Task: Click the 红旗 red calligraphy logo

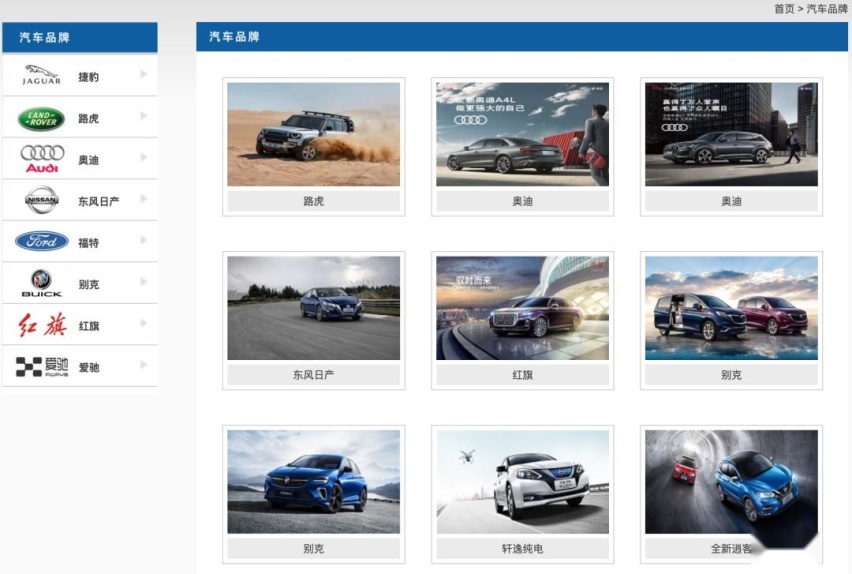Action: 42,325
